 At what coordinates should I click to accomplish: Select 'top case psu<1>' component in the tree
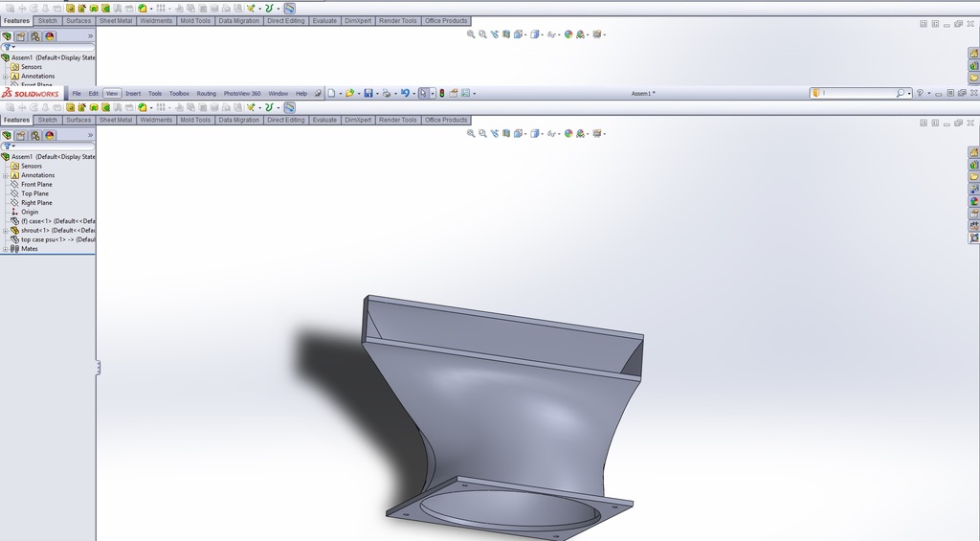[58, 239]
